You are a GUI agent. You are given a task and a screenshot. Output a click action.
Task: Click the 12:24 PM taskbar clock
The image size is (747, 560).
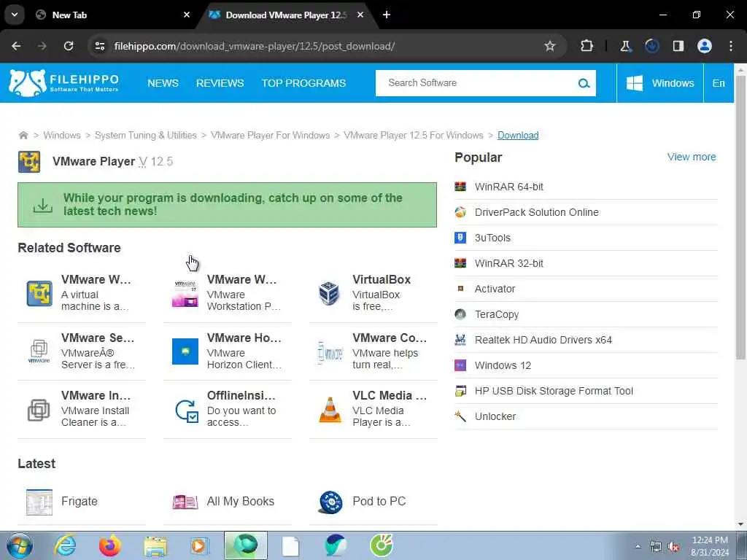tap(710, 540)
